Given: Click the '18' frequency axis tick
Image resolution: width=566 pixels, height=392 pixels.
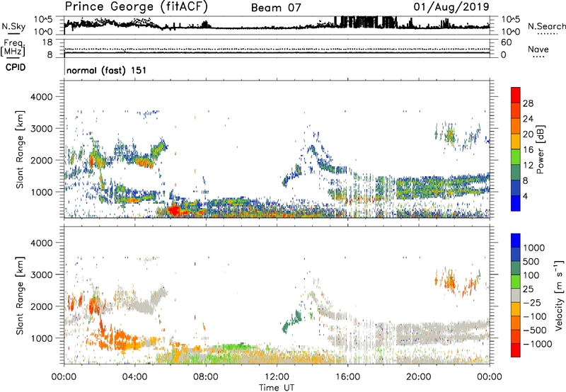Looking at the screenshot, I should (47, 42).
